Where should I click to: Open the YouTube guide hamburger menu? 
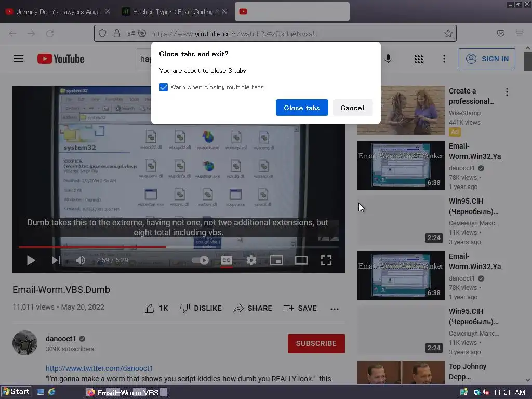coord(19,59)
